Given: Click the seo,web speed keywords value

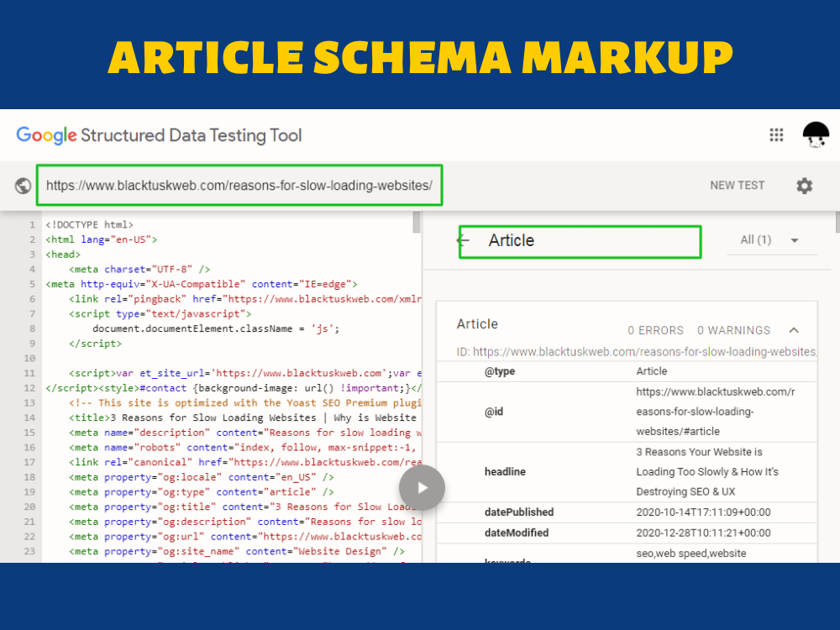Looking at the screenshot, I should tap(691, 554).
